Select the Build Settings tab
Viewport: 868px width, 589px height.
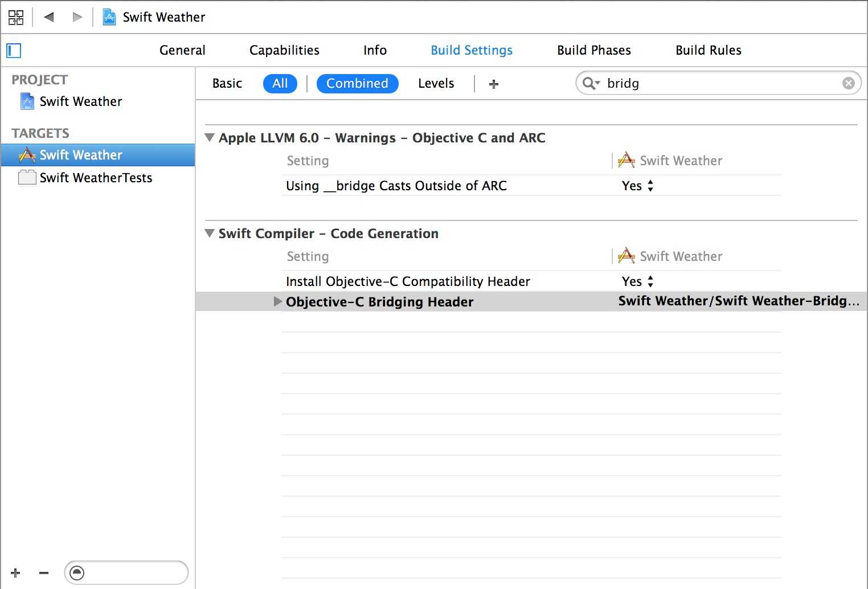[472, 50]
